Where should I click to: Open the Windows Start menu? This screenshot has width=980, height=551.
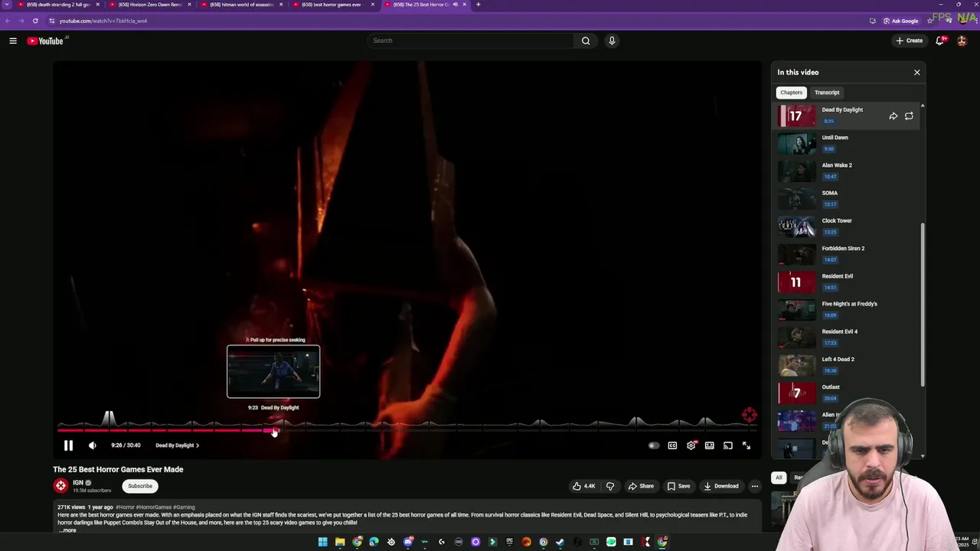pyautogui.click(x=323, y=542)
